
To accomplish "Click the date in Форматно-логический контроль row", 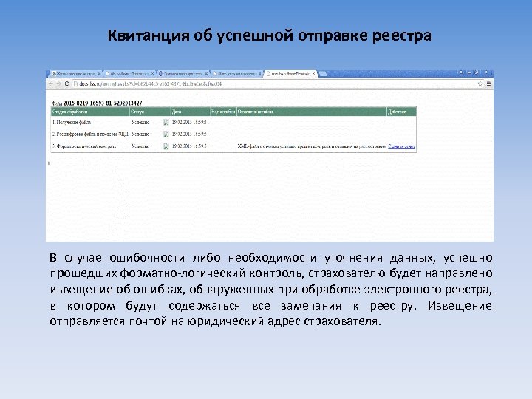I will click(191, 146).
